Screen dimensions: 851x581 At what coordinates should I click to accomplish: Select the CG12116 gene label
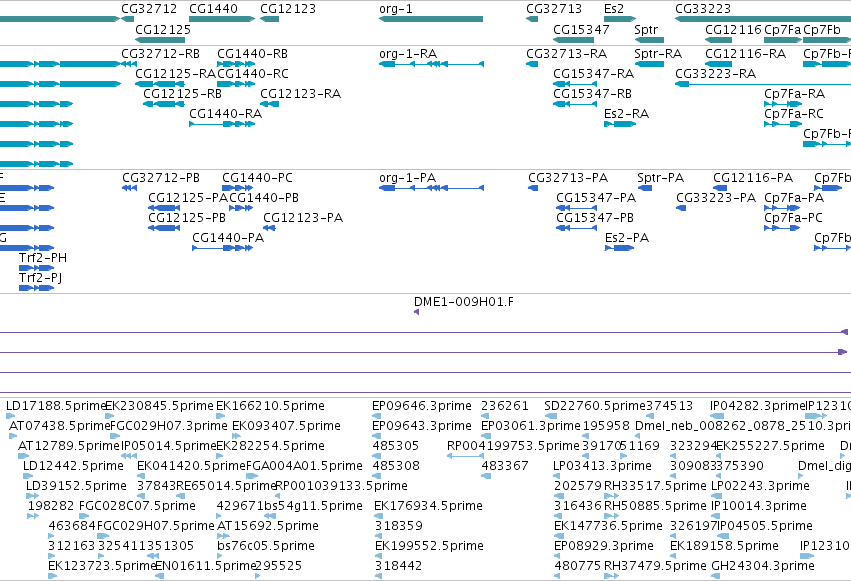click(x=733, y=29)
